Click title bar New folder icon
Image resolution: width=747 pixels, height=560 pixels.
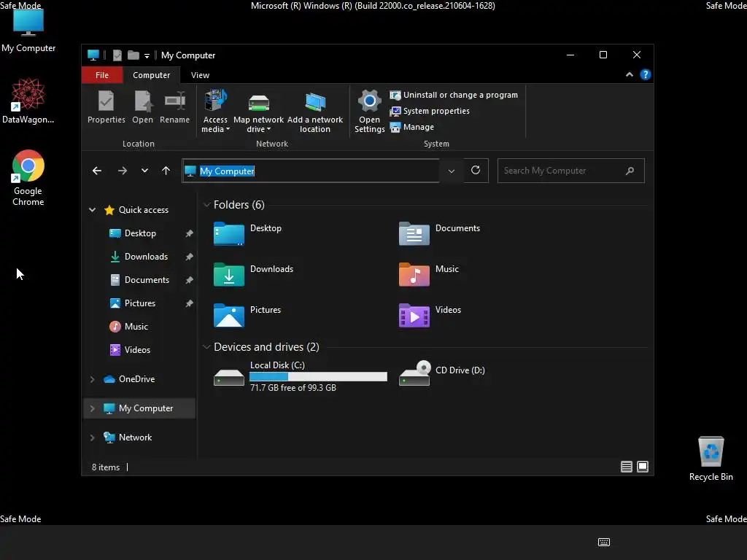pos(133,55)
